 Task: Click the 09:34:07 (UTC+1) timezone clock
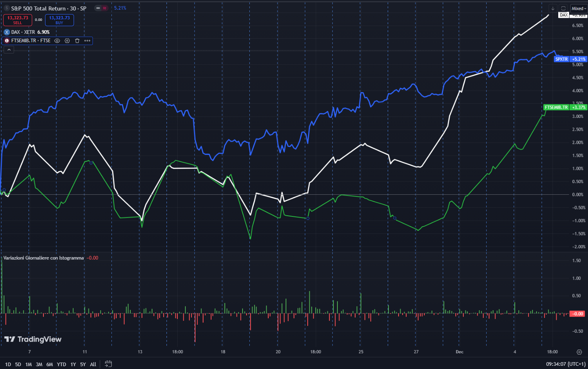[566, 364]
